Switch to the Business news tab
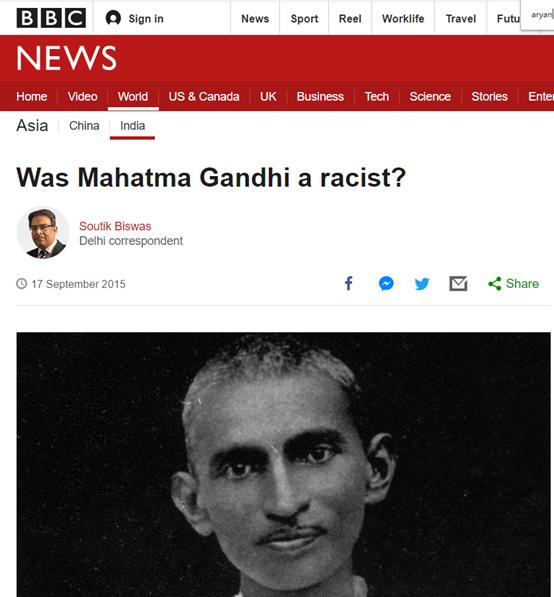This screenshot has height=597, width=554. pyautogui.click(x=320, y=96)
